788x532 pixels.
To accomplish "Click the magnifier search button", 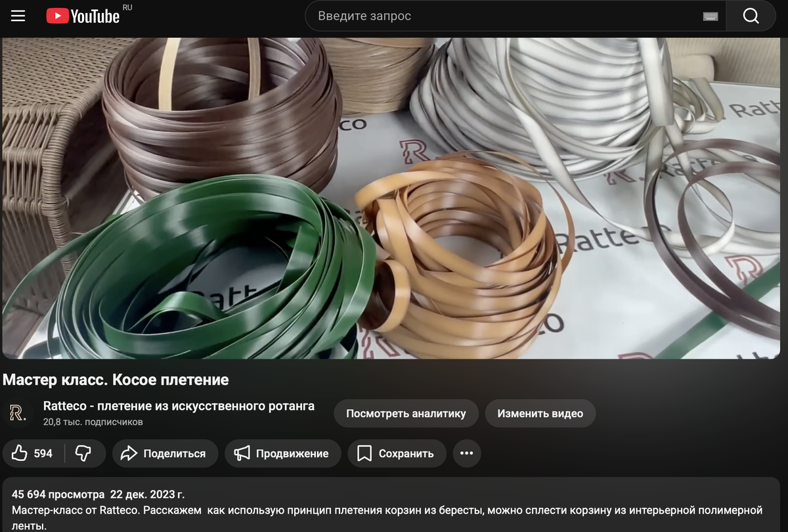I will [751, 16].
